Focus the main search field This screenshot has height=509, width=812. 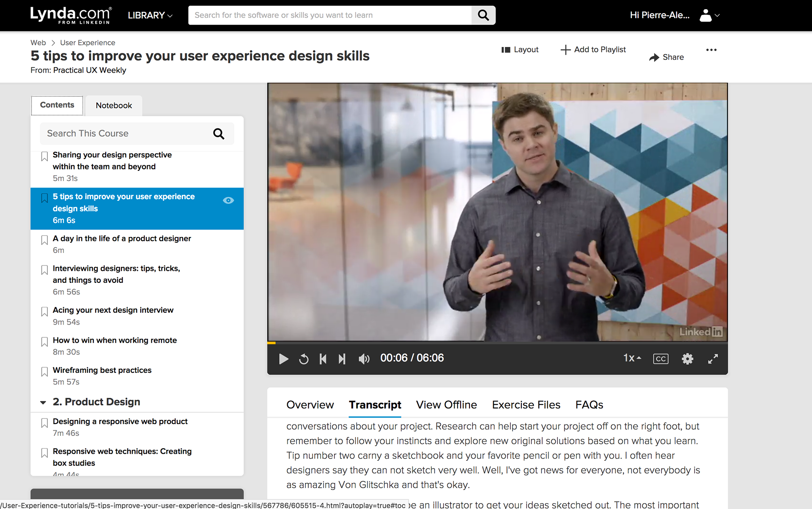click(x=330, y=15)
